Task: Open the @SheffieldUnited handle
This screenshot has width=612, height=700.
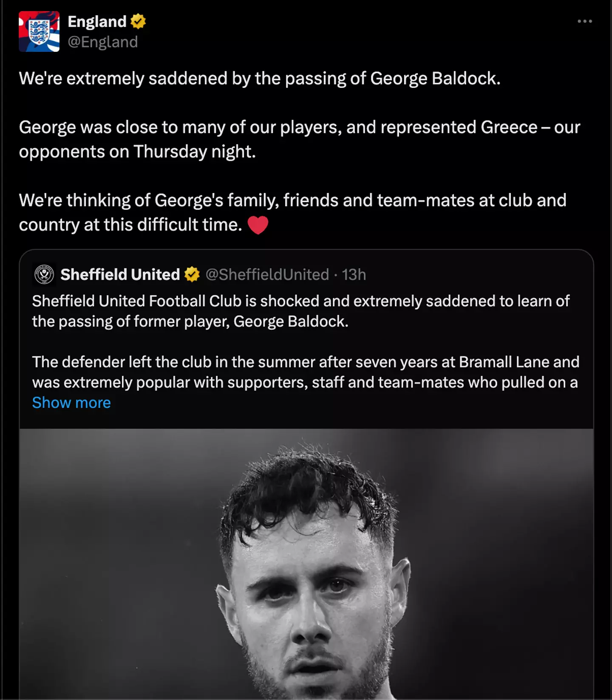Action: pos(267,274)
